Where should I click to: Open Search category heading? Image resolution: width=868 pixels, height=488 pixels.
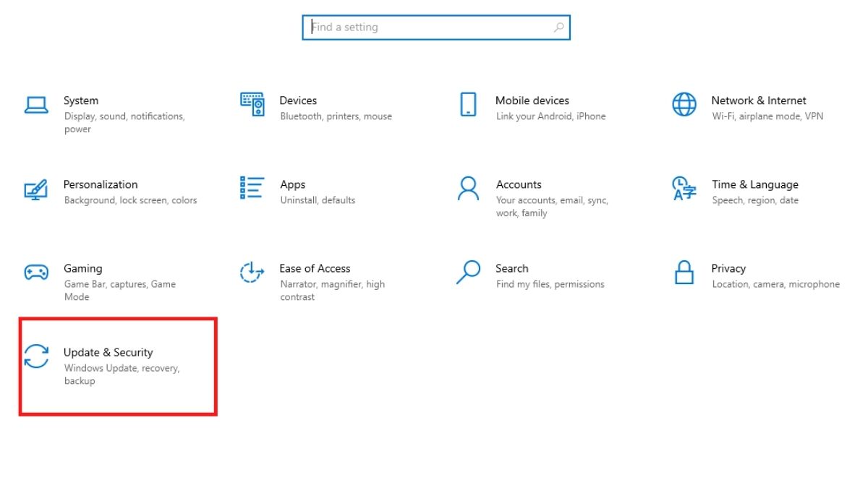tap(512, 268)
